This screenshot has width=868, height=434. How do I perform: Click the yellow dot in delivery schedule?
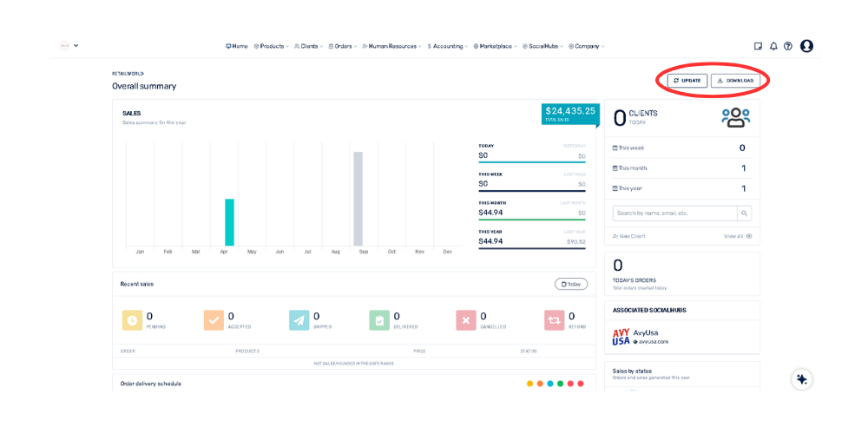point(529,384)
